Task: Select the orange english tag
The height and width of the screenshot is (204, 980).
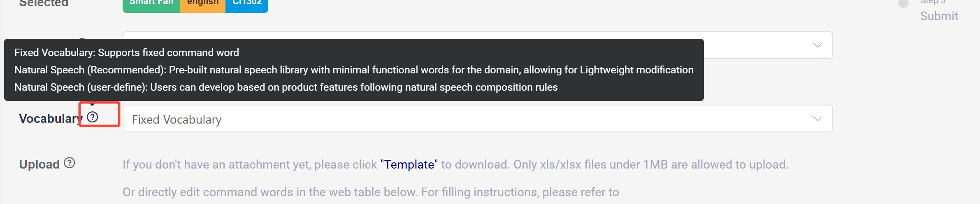Action: [x=203, y=4]
